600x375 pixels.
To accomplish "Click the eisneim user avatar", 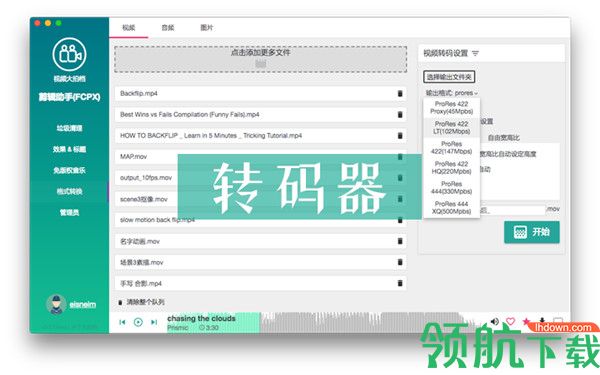I will tap(56, 304).
